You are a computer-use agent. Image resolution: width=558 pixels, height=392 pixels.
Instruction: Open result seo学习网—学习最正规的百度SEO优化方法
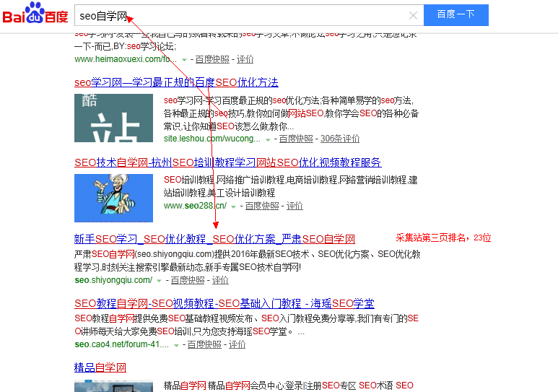tap(176, 82)
